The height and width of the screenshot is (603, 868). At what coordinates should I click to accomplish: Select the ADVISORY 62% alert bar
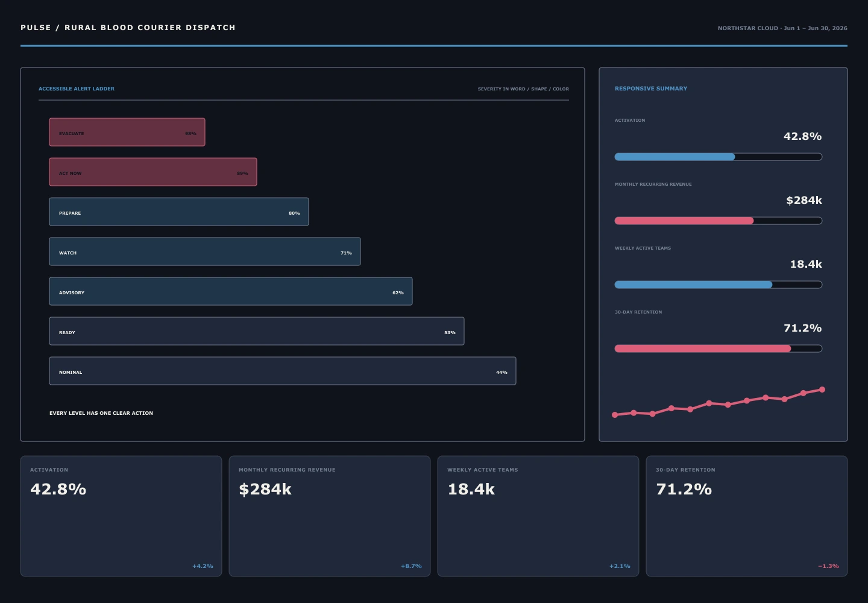pos(231,291)
